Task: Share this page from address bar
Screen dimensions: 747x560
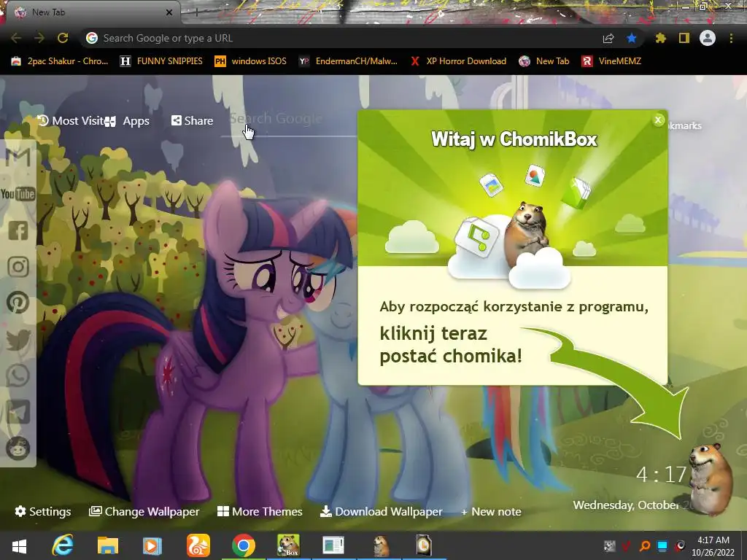Action: pyautogui.click(x=608, y=38)
